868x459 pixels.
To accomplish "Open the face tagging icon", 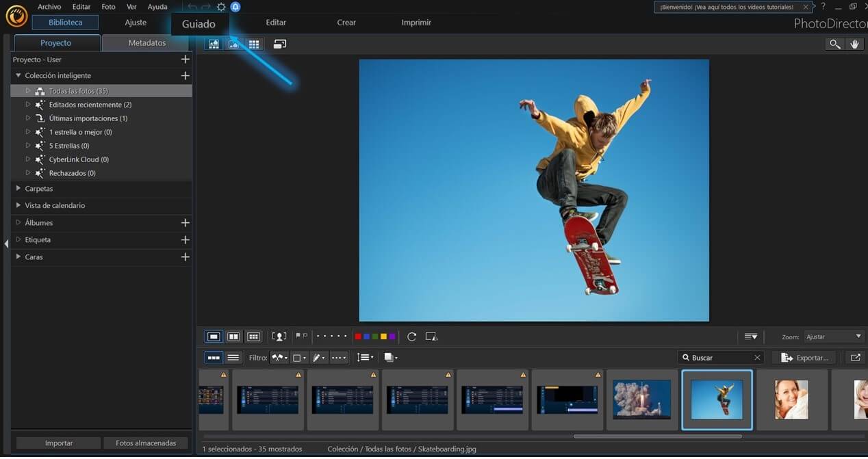I will [x=279, y=337].
